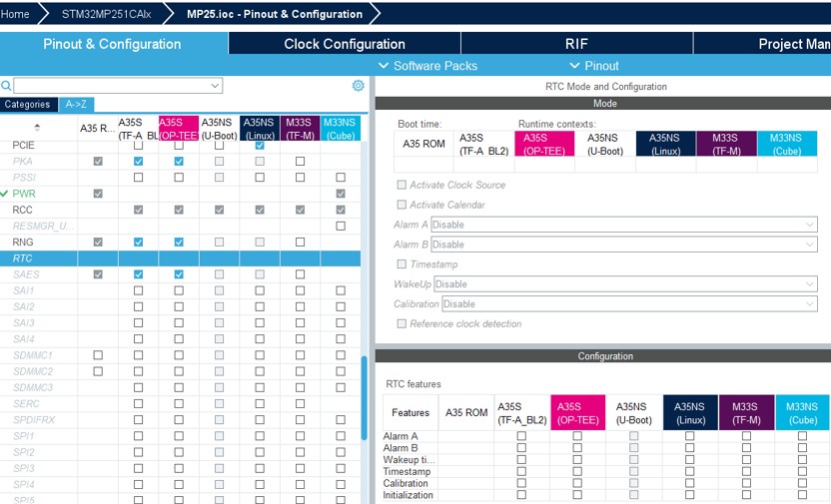Click A35NS (Linux) context in Mode panel

[x=665, y=144]
